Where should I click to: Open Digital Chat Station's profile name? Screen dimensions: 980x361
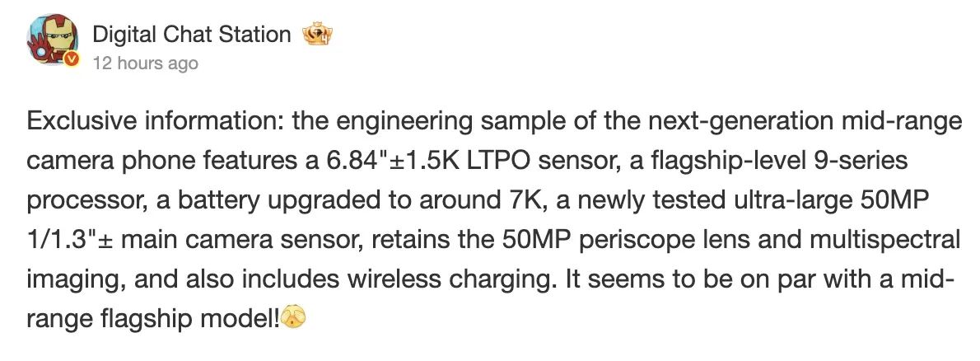point(191,35)
